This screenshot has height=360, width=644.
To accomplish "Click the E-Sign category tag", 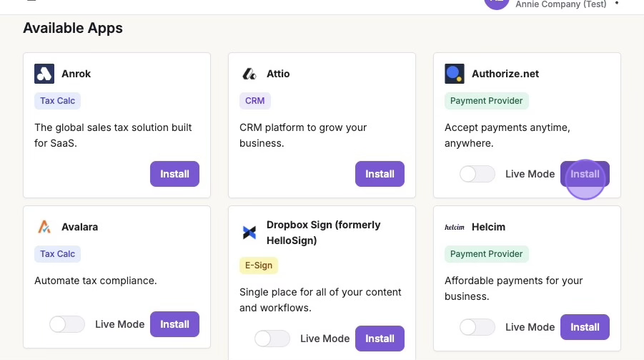I will tap(259, 266).
